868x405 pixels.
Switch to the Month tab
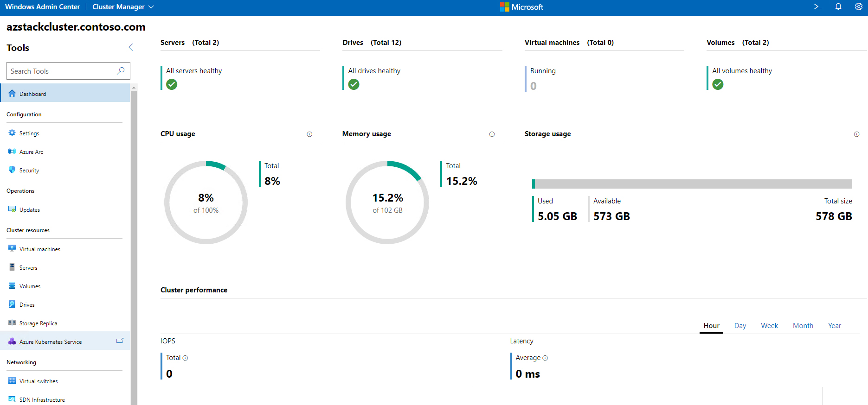803,326
